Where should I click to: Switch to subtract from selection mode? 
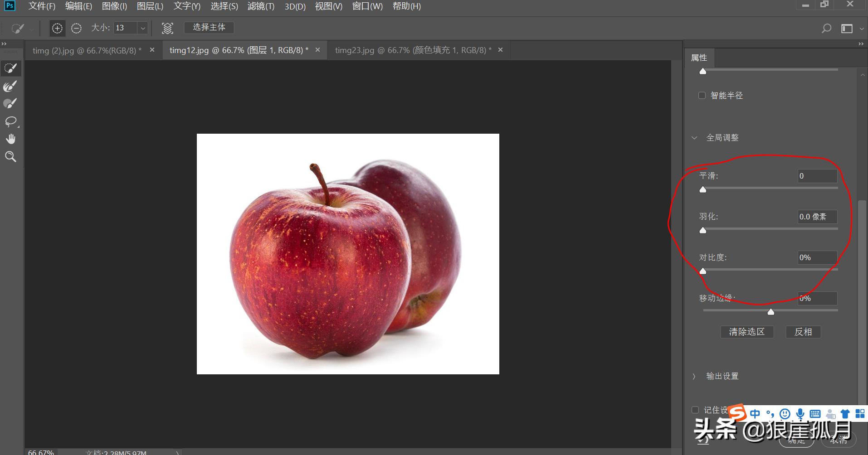(76, 28)
